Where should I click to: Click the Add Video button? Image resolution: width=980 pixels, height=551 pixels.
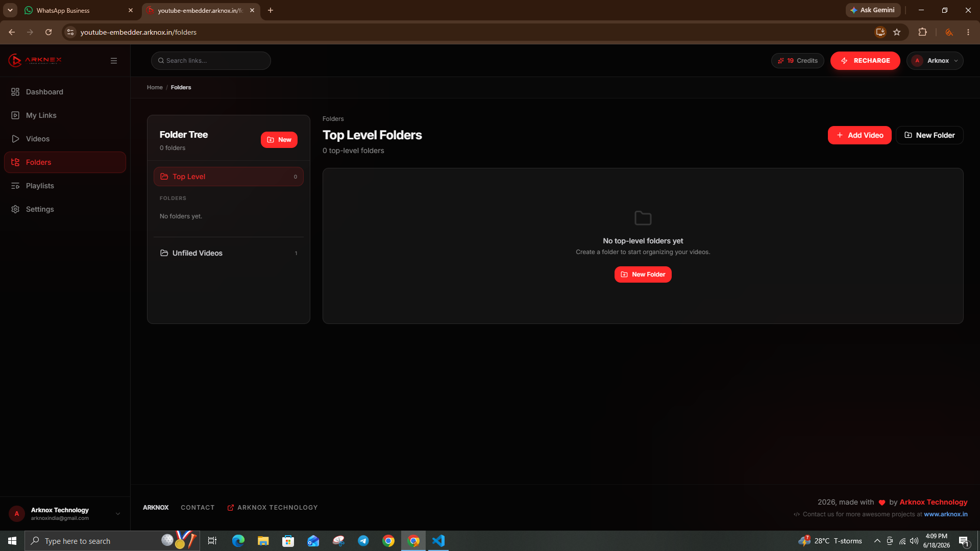(x=860, y=135)
